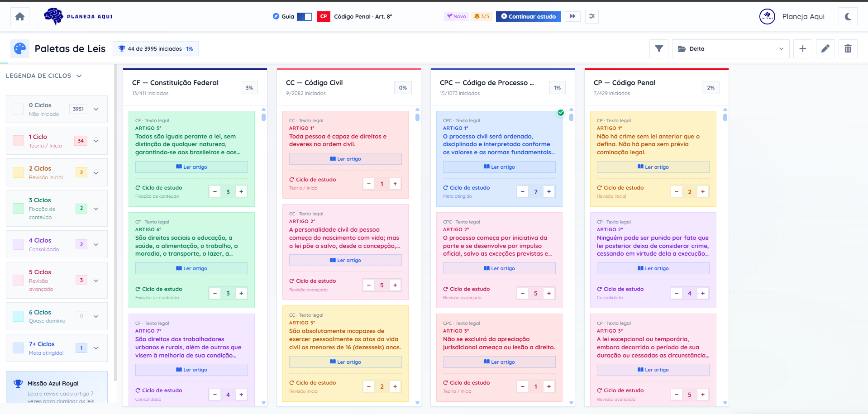The width and height of the screenshot is (868, 414).
Task: Click green check mark on CPC Artigo 1º
Action: click(561, 113)
